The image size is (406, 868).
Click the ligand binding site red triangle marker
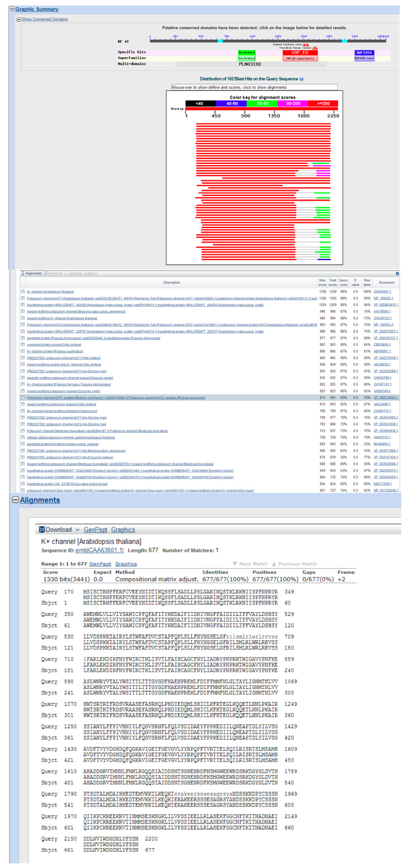tap(305, 44)
